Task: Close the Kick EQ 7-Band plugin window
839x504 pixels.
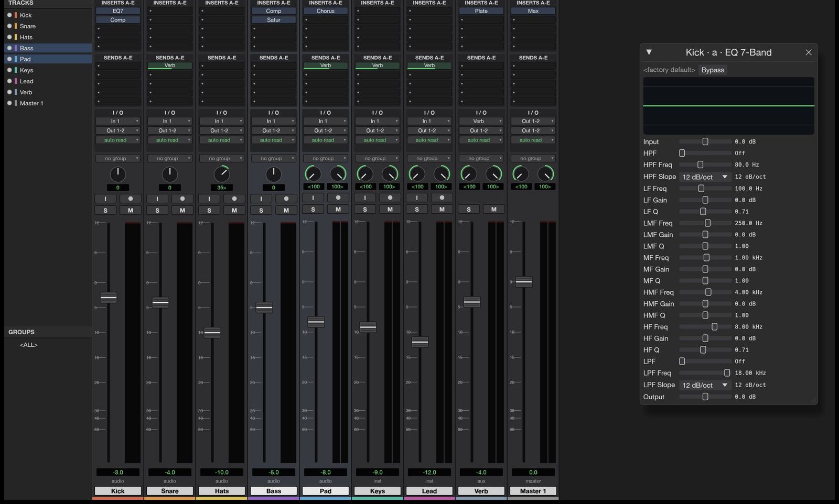Action: [x=809, y=52]
